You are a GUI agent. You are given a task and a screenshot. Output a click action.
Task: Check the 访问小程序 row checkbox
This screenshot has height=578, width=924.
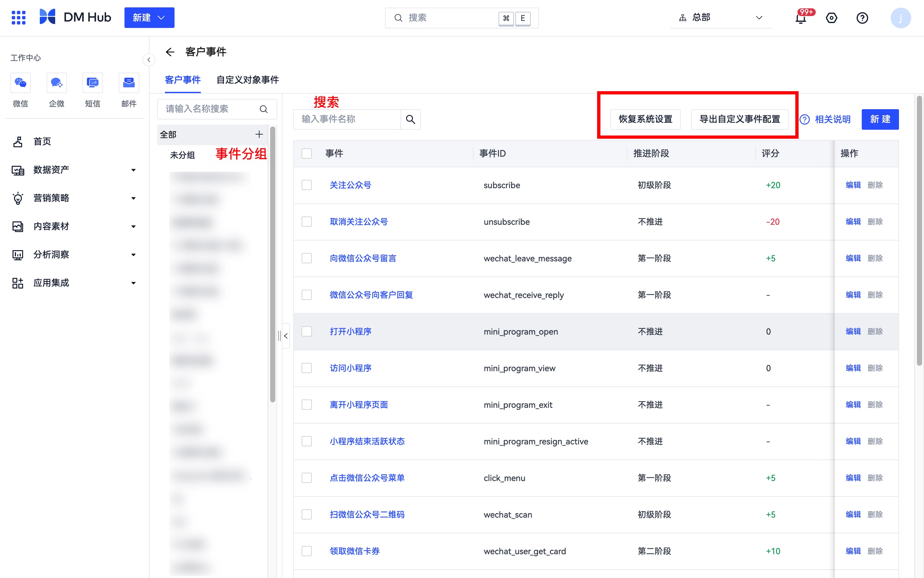(x=307, y=368)
